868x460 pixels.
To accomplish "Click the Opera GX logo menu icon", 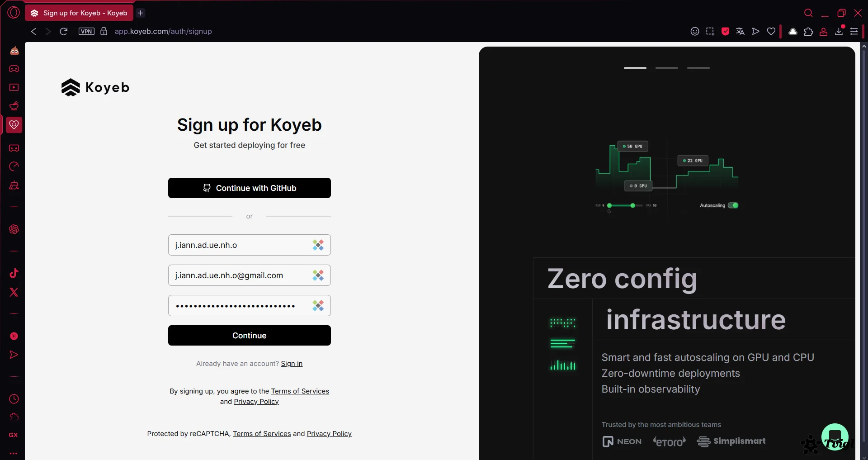I will point(14,13).
